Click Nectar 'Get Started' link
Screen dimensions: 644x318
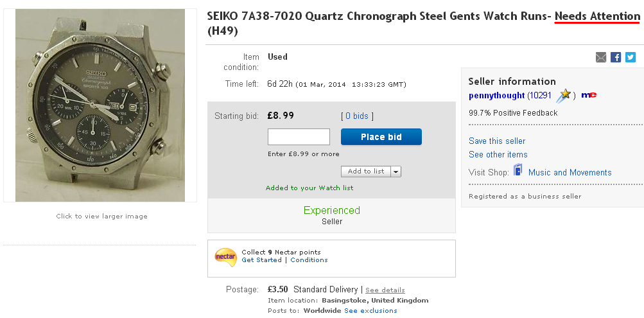261,260
